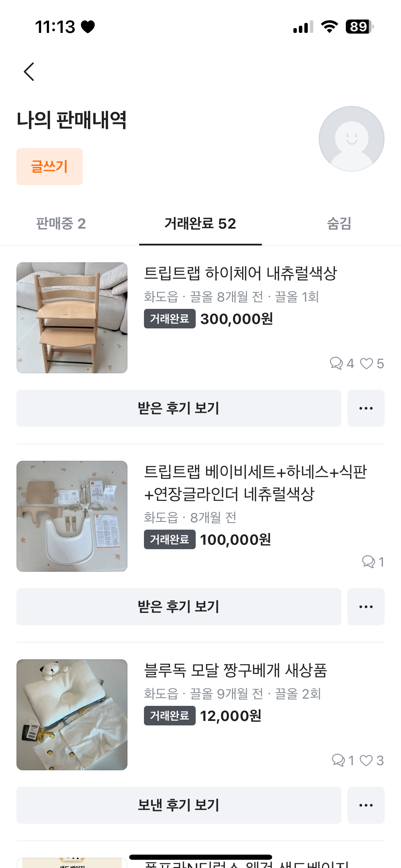Tap chat bubble icon on 트립트랩 하이체어 listing
This screenshot has width=401, height=868.
336,363
